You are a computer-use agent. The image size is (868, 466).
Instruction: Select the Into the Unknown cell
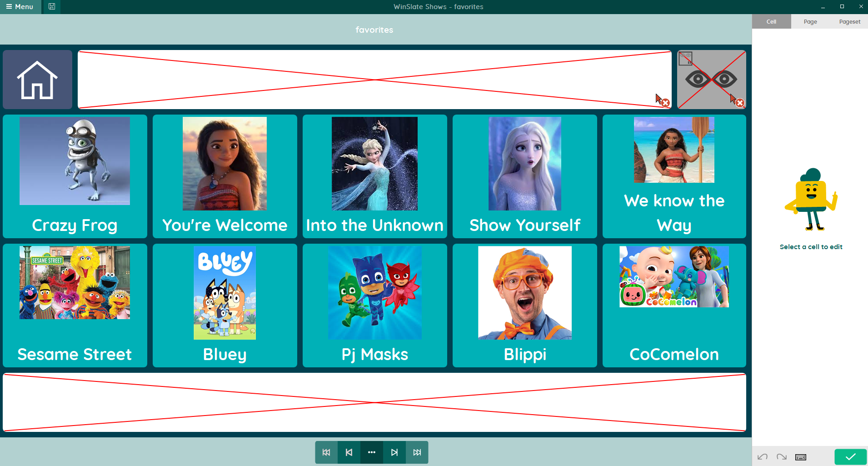coord(375,176)
